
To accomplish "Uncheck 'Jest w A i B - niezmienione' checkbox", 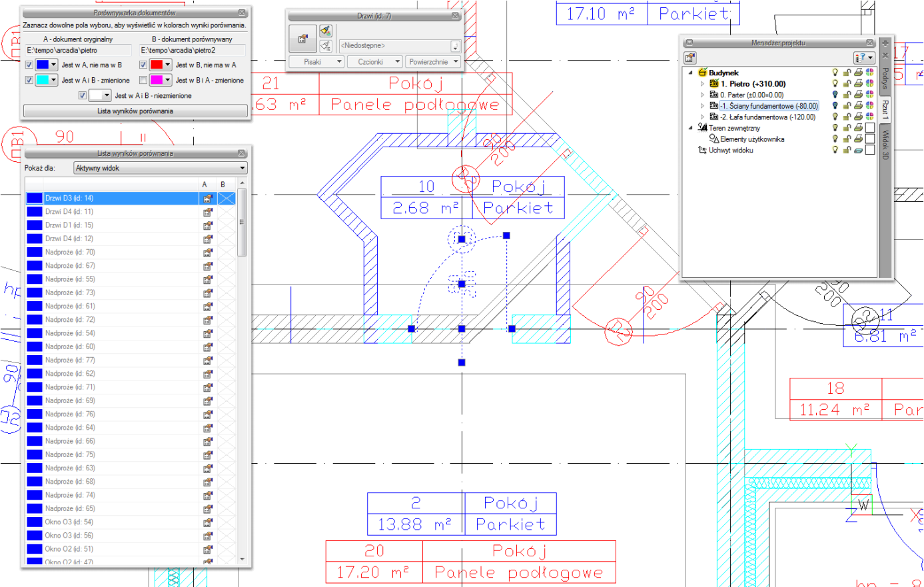I will 82,96.
